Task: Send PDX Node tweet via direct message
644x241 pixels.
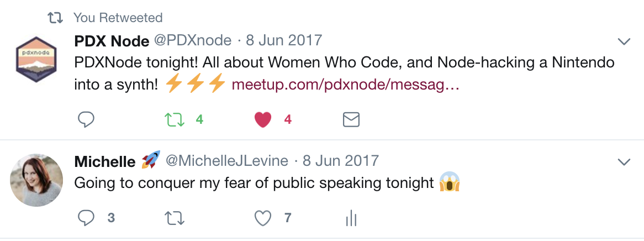Action: 351,119
